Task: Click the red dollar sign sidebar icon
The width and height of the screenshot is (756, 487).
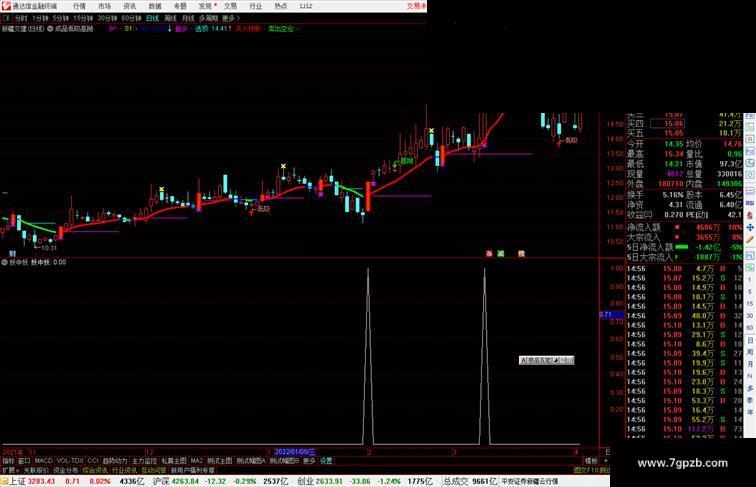Action: 750,216
